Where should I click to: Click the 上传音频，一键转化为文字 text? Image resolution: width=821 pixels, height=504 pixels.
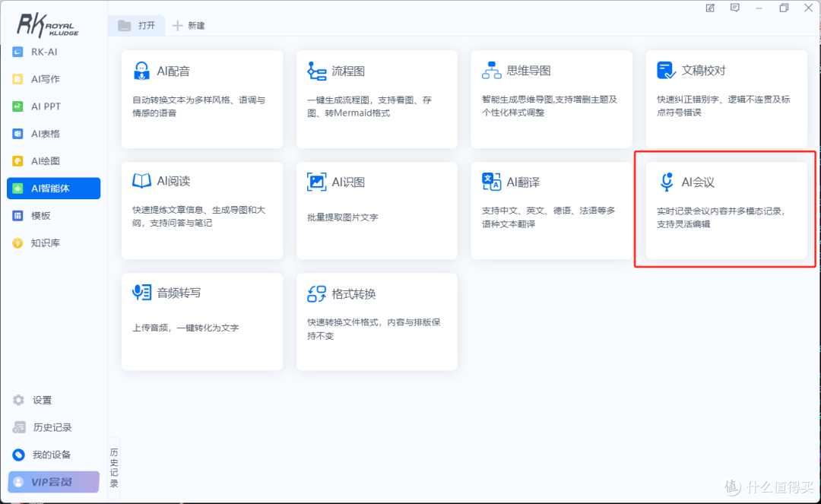pyautogui.click(x=185, y=328)
